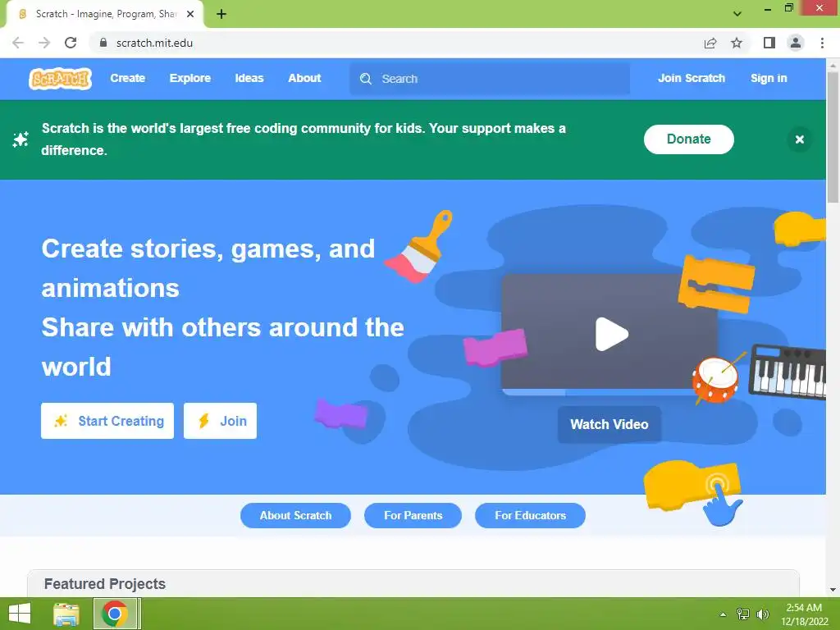Click the browser Back arrow
Image resolution: width=840 pixels, height=630 pixels.
point(18,43)
